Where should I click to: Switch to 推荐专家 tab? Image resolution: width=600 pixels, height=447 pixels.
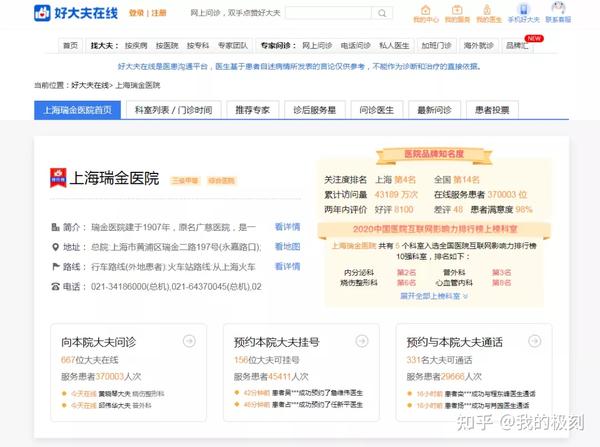pyautogui.click(x=253, y=110)
